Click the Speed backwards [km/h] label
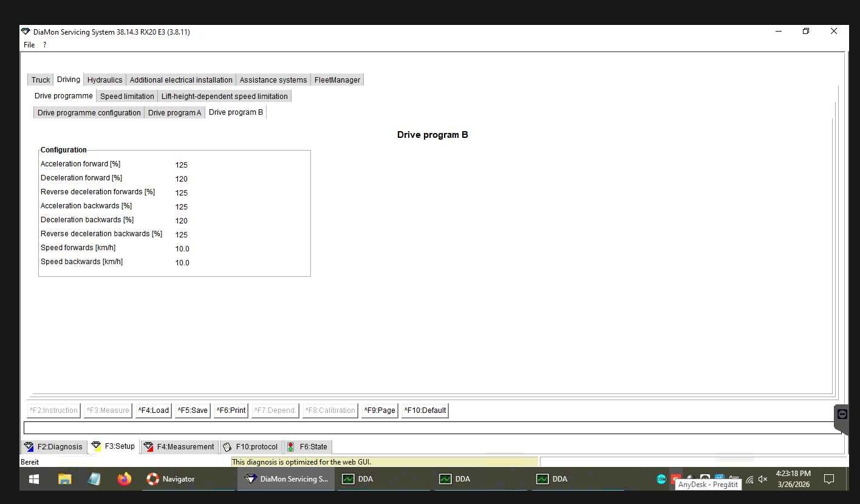The width and height of the screenshot is (860, 504). coord(81,262)
